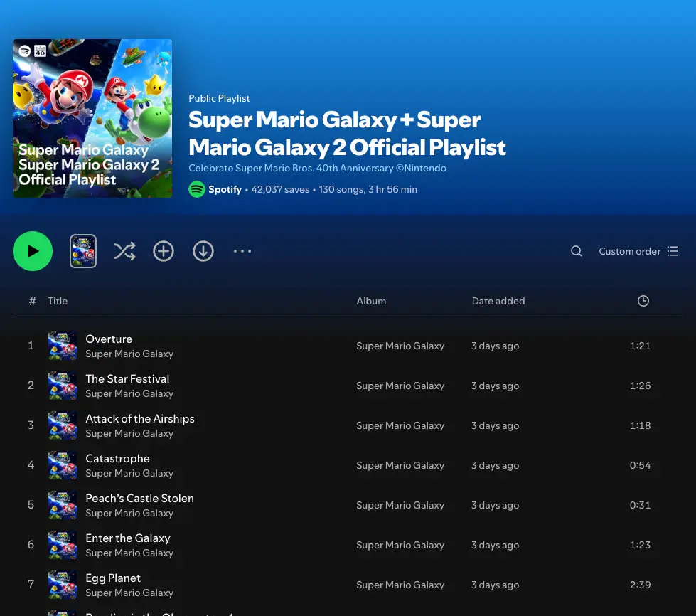Open the Super Mario Galaxy album for Overture

(400, 346)
